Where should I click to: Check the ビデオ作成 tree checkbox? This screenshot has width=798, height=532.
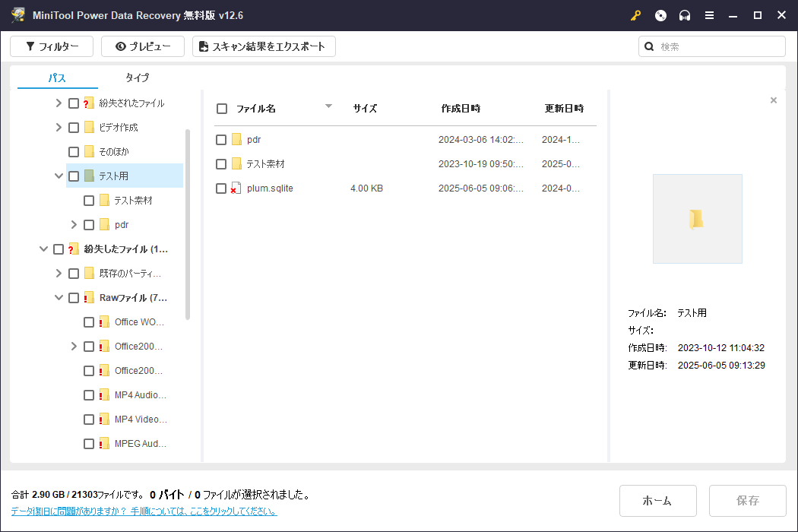(x=74, y=127)
